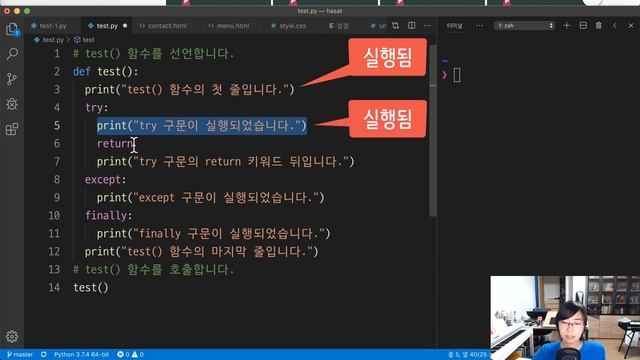Click the sync changes icon in status bar
The width and height of the screenshot is (640, 360).
coord(43,354)
